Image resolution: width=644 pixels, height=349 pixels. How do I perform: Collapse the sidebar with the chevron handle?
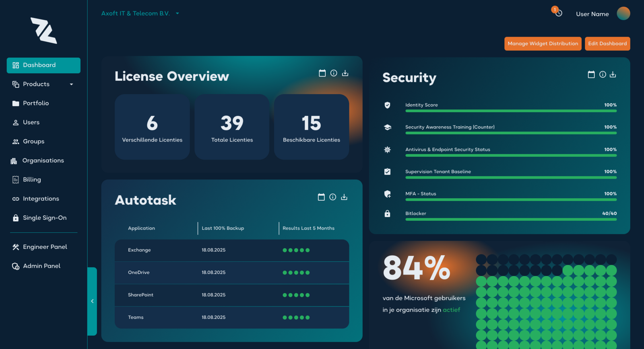(92, 301)
